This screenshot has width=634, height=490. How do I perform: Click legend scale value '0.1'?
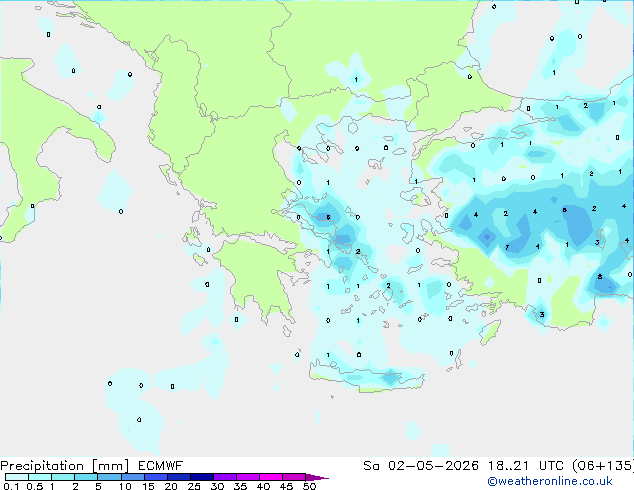(x=11, y=486)
